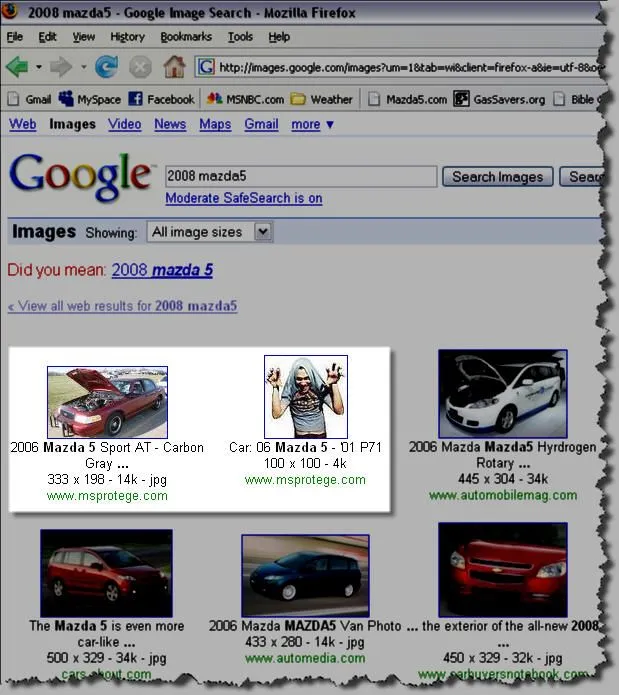
Task: Click the 'Moderate SafeSearch is on' link
Action: (243, 198)
